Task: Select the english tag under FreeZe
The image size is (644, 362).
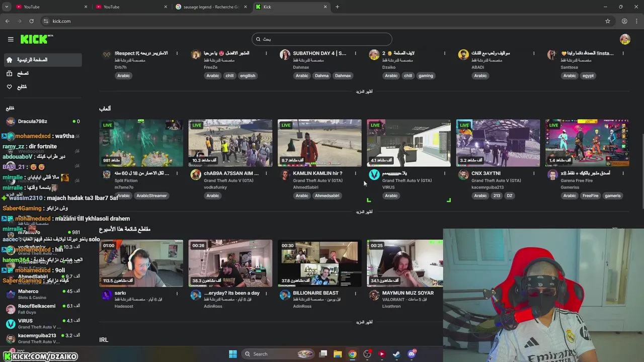Action: point(248,76)
